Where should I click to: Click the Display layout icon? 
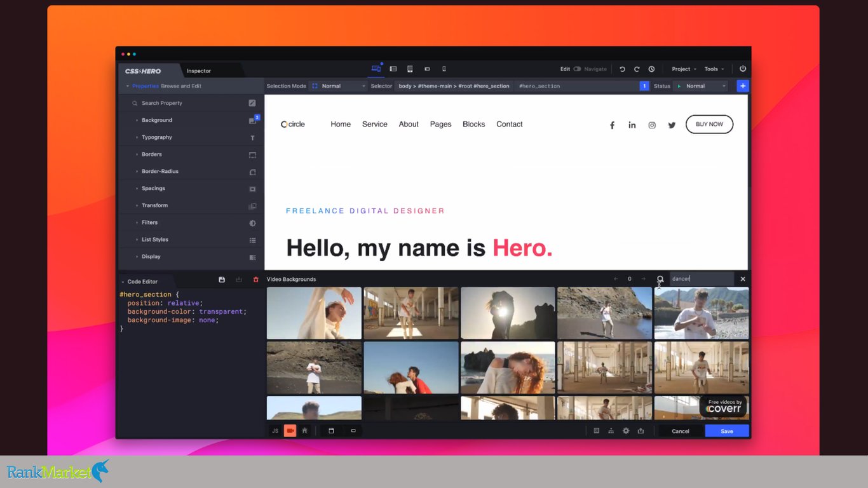tap(252, 257)
